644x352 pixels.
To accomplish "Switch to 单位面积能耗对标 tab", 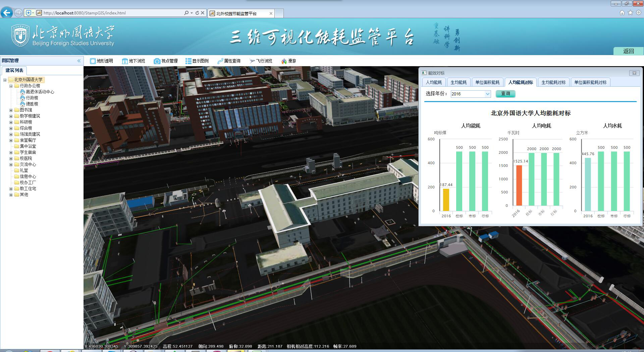I will 590,82.
